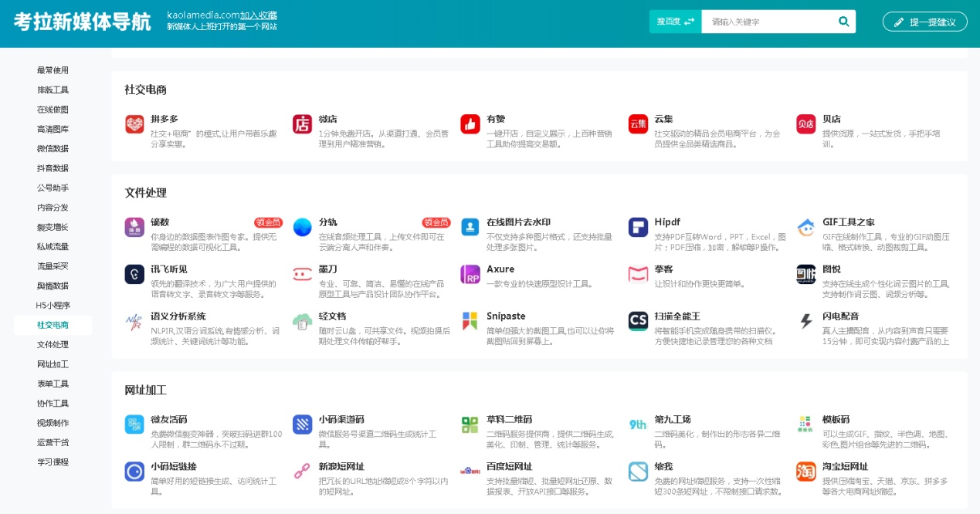This screenshot has width=980, height=514.
Task: Open the 微店 shop icon
Action: tap(301, 123)
